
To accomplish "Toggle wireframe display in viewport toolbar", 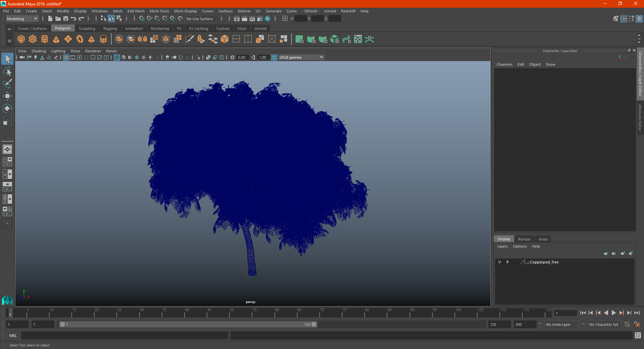I will (x=117, y=57).
